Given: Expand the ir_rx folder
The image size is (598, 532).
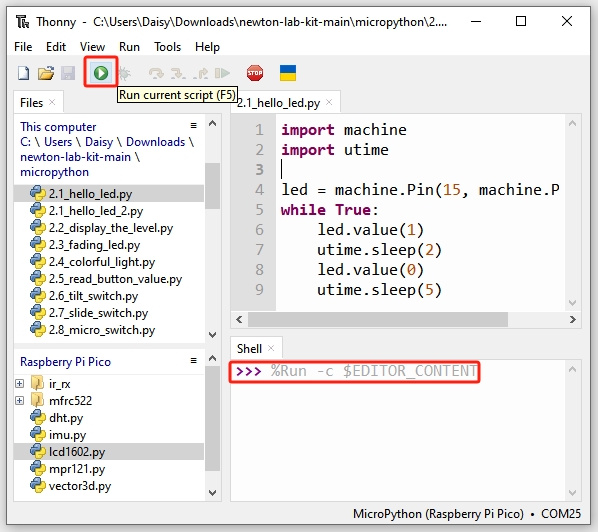Looking at the screenshot, I should (19, 384).
